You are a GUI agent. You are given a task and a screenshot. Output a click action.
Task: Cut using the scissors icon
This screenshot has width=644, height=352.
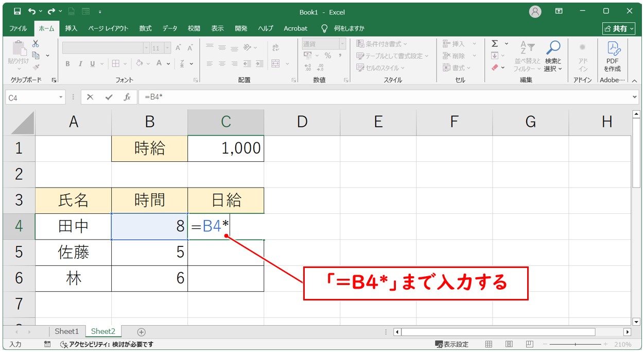point(36,44)
